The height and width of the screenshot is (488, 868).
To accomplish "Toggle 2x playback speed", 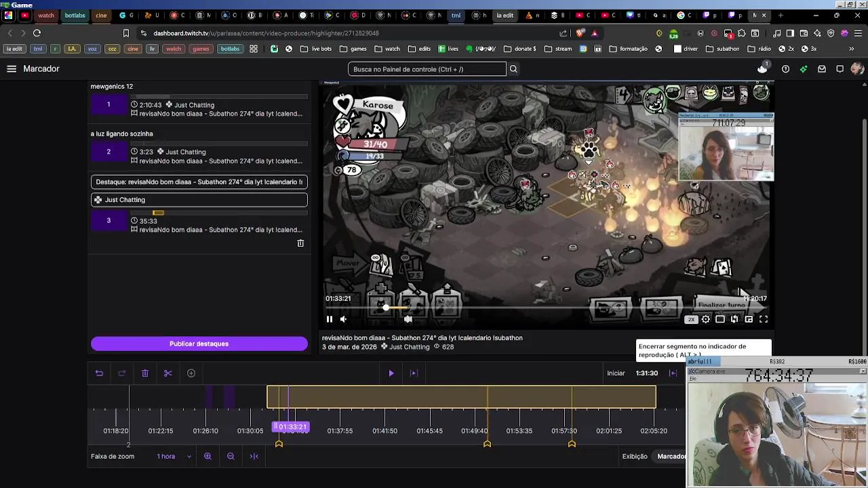I will pyautogui.click(x=691, y=319).
